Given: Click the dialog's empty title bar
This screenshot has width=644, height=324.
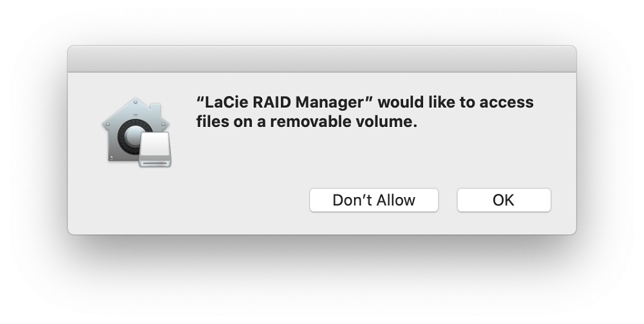Looking at the screenshot, I should coord(321,59).
